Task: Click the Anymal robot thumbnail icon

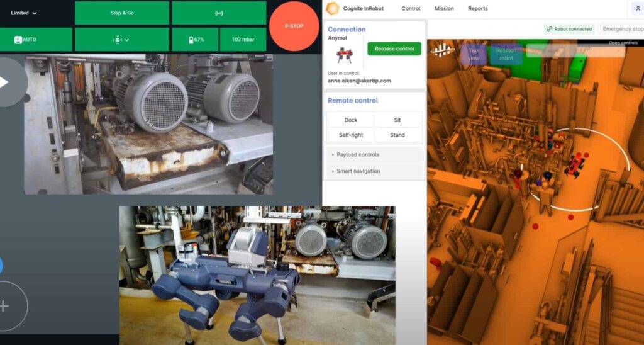Action: coord(345,55)
